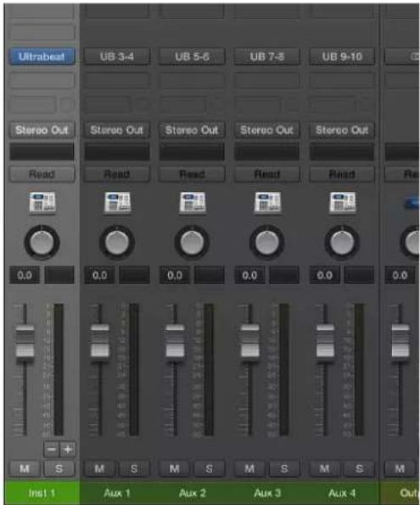The image size is (420, 505).
Task: Click the pan knob on Aux 1
Action: pos(117,243)
